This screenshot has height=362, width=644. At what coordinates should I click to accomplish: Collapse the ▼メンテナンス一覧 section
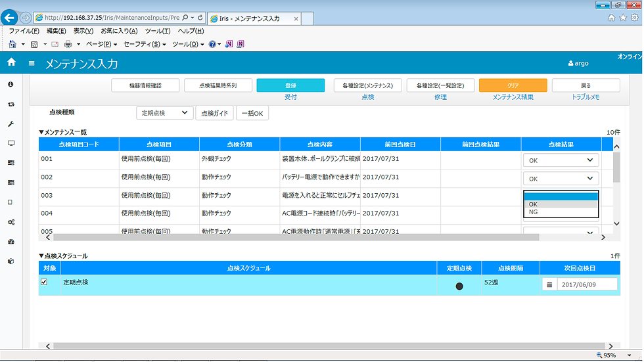pos(63,132)
